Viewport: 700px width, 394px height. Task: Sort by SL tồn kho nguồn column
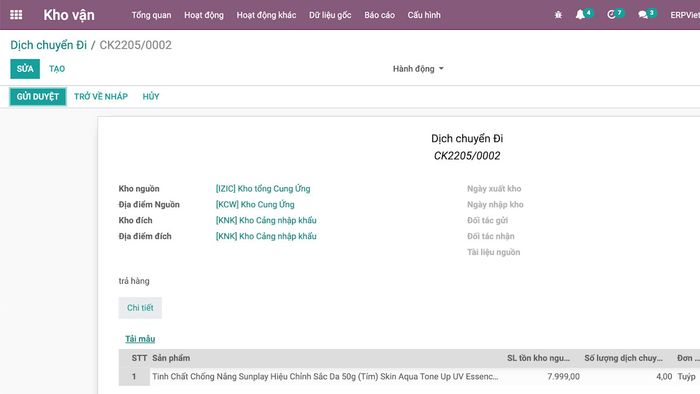[x=538, y=358]
